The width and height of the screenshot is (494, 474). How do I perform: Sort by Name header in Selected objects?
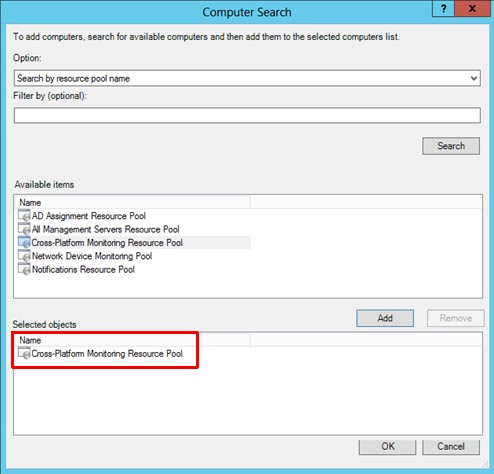point(133,340)
